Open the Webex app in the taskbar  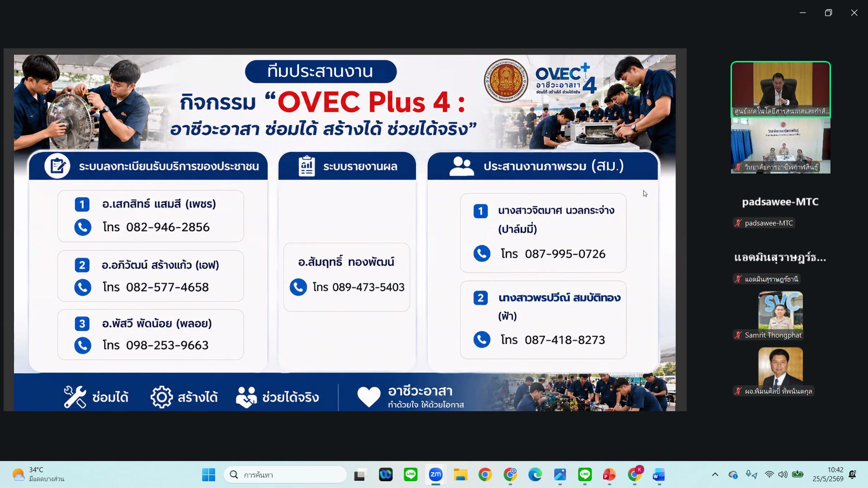pos(386,475)
